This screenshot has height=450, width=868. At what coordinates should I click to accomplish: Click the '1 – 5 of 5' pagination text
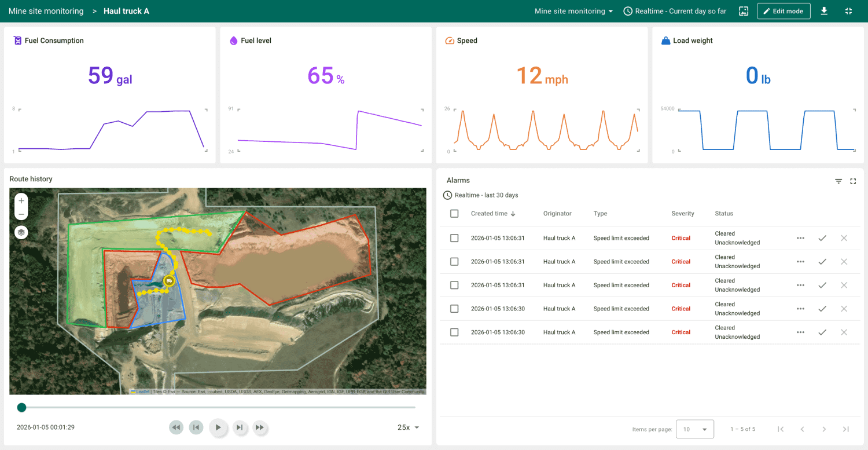[742, 429]
